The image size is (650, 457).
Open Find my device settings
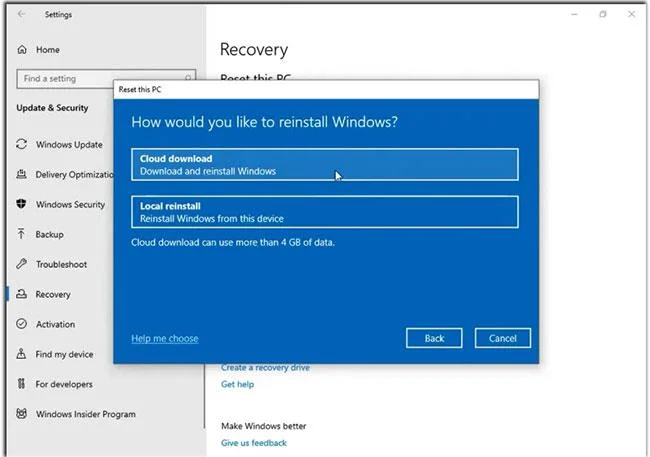[x=64, y=354]
